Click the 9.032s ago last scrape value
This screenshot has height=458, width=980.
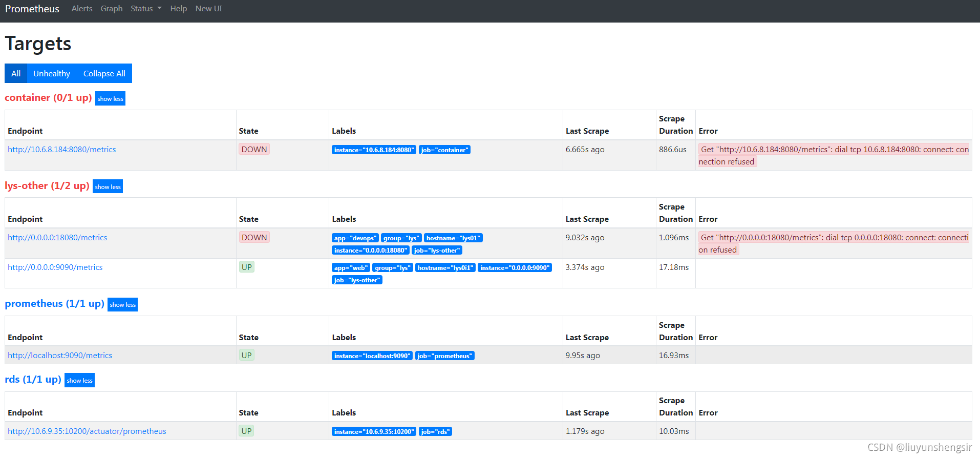(585, 238)
